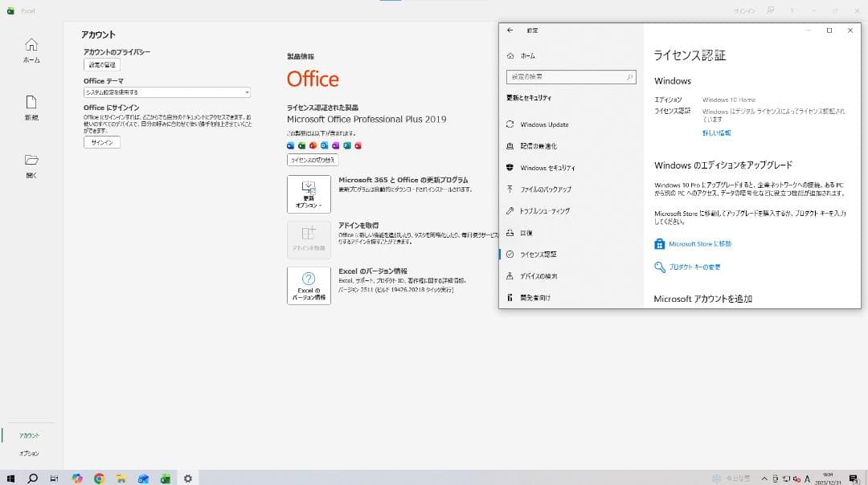Open Windows Update in Settings sidebar
This screenshot has height=485, width=868.
pos(544,124)
